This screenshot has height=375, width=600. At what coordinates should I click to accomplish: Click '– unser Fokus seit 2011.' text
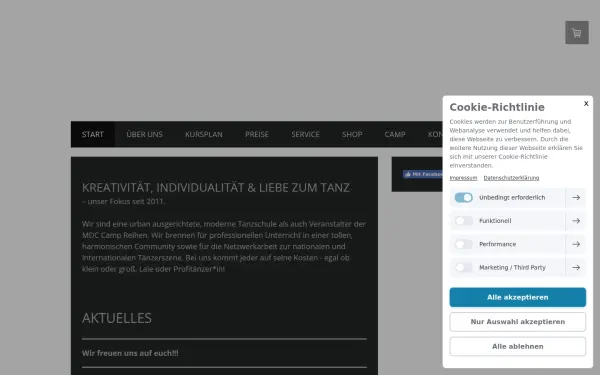tap(124, 201)
